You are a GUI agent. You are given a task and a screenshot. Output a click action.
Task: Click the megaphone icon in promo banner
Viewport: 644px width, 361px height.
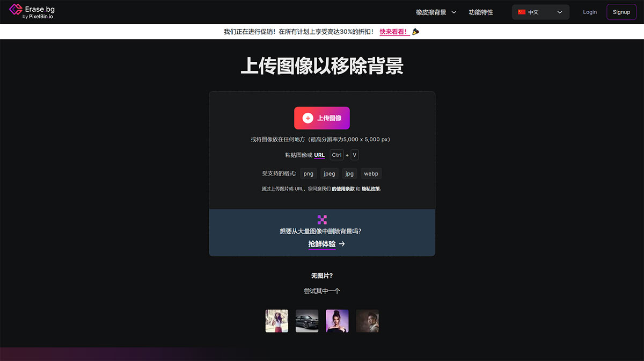tap(415, 32)
